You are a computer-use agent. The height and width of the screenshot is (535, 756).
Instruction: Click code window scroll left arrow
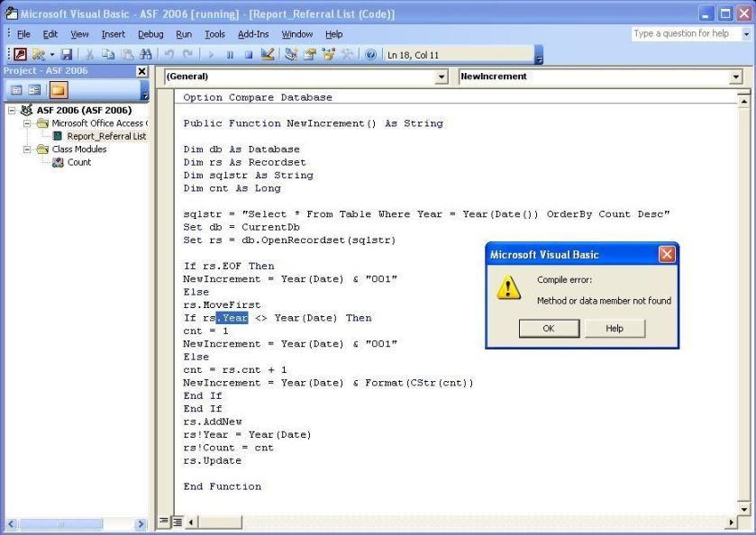point(191,521)
